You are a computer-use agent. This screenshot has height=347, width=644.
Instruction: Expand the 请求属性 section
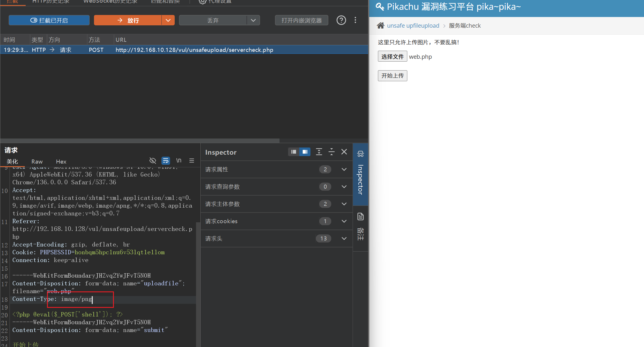point(344,169)
